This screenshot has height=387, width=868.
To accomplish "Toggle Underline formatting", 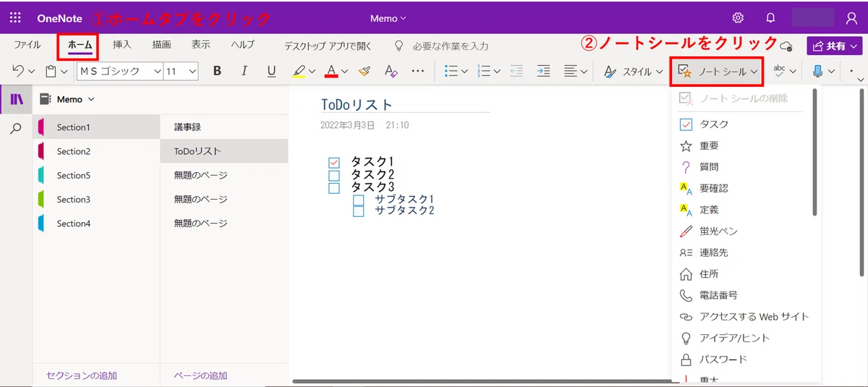I will [271, 71].
